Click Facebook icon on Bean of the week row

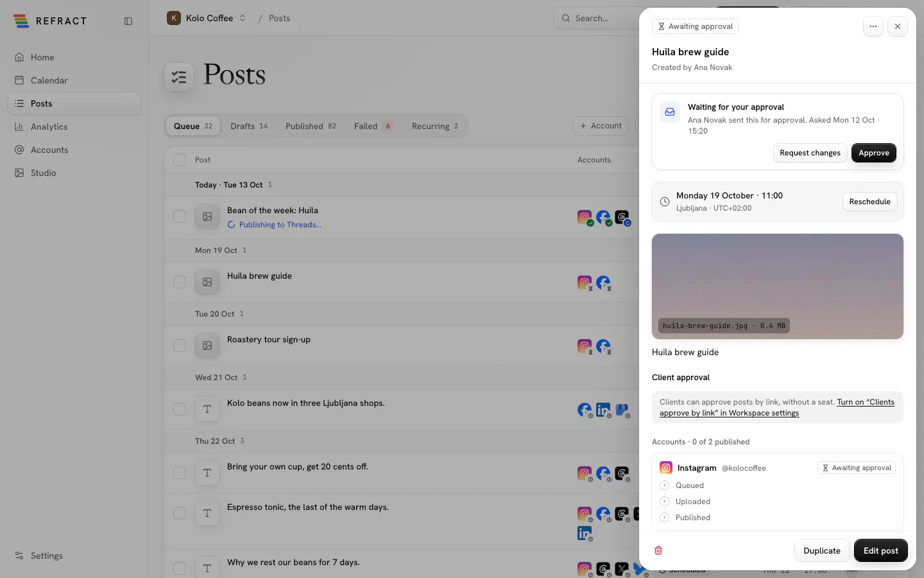coord(603,217)
